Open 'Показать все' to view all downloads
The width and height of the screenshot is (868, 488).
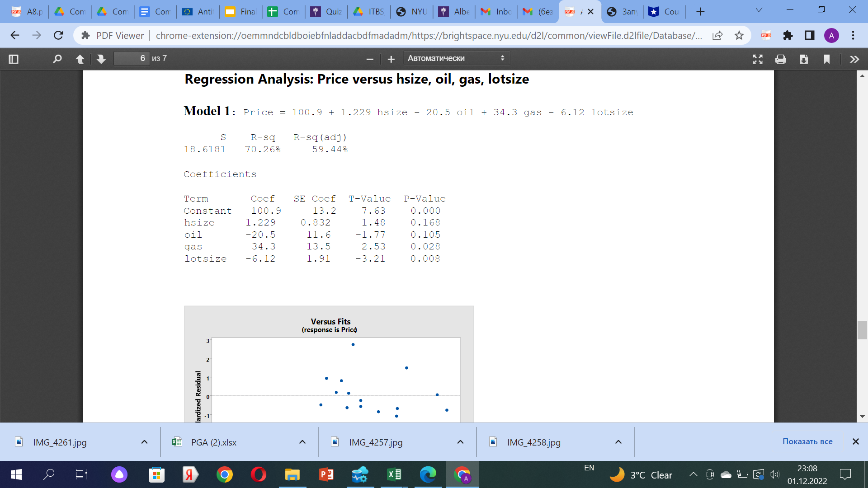(x=807, y=441)
